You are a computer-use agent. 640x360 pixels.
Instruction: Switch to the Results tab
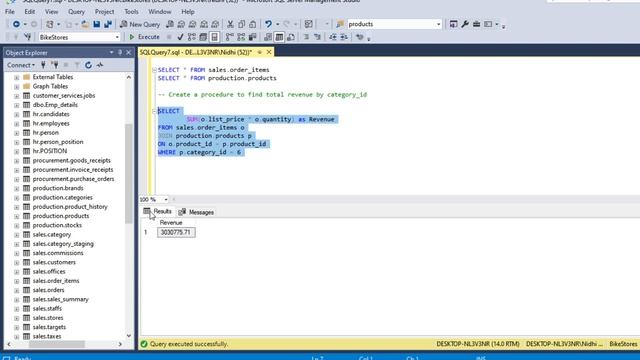158,211
